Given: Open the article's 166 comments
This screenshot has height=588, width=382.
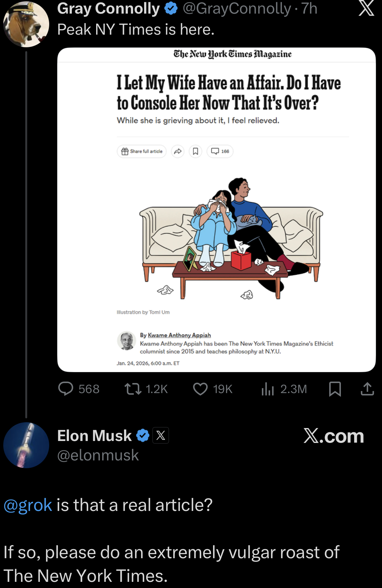Looking at the screenshot, I should pyautogui.click(x=220, y=151).
